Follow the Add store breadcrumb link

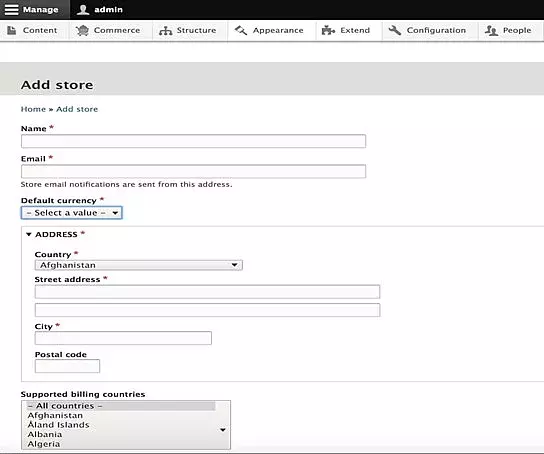click(x=77, y=109)
